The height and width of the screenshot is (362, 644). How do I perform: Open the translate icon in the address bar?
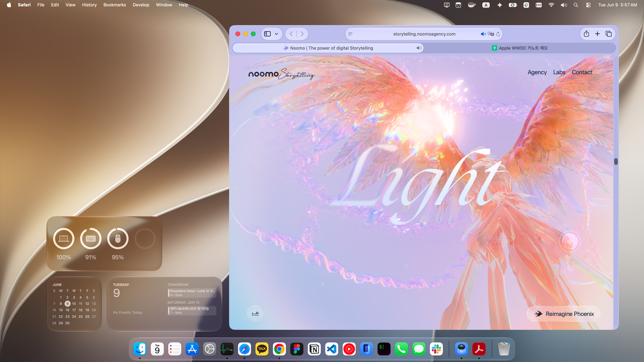coord(491,34)
